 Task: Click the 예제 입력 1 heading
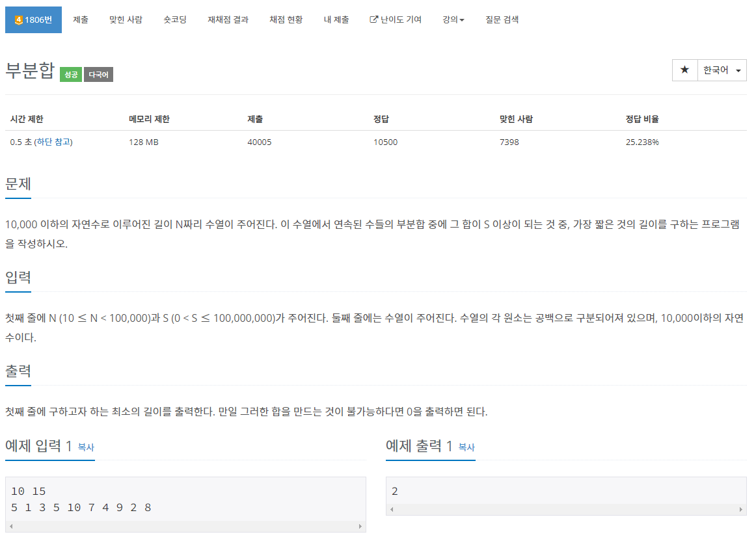pos(38,446)
